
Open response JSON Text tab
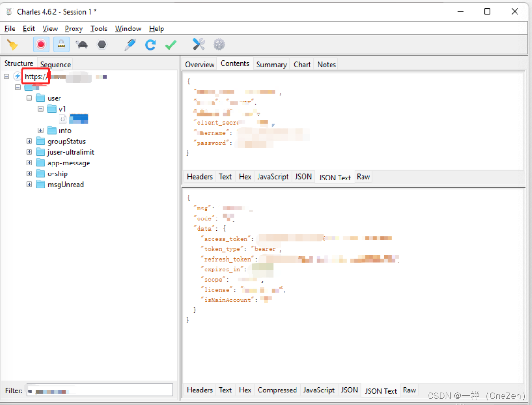[381, 391]
